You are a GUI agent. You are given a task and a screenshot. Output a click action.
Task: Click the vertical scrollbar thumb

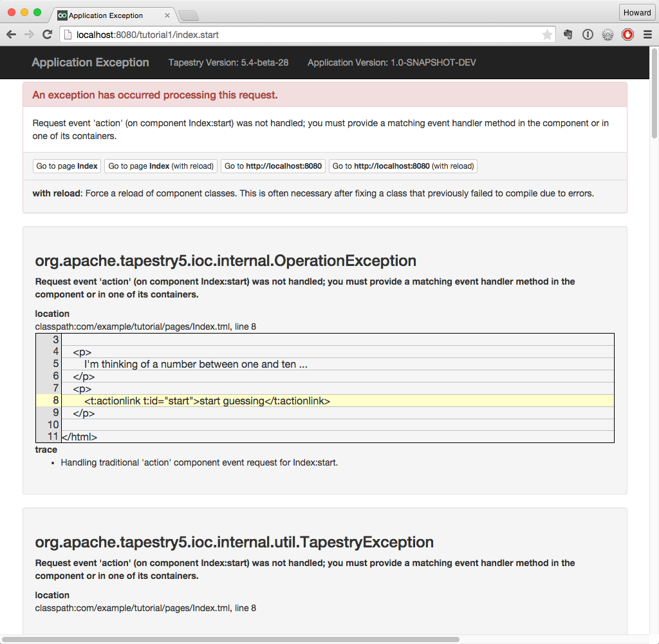654,93
